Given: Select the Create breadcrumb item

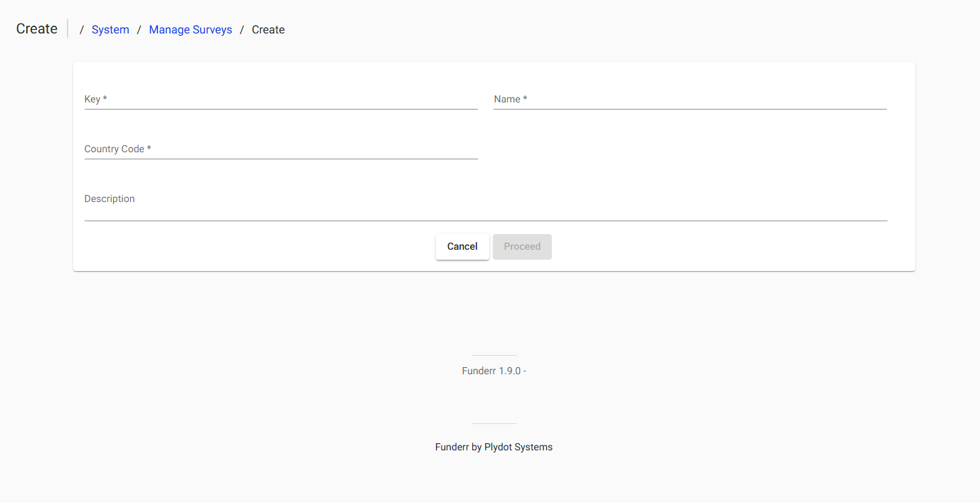Looking at the screenshot, I should click(268, 29).
